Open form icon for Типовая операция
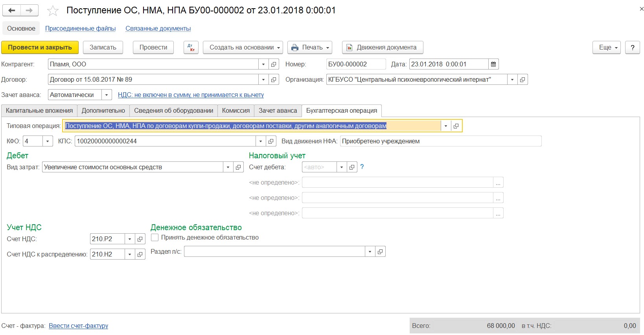Viewport: 644px width, 335px height. pos(456,126)
